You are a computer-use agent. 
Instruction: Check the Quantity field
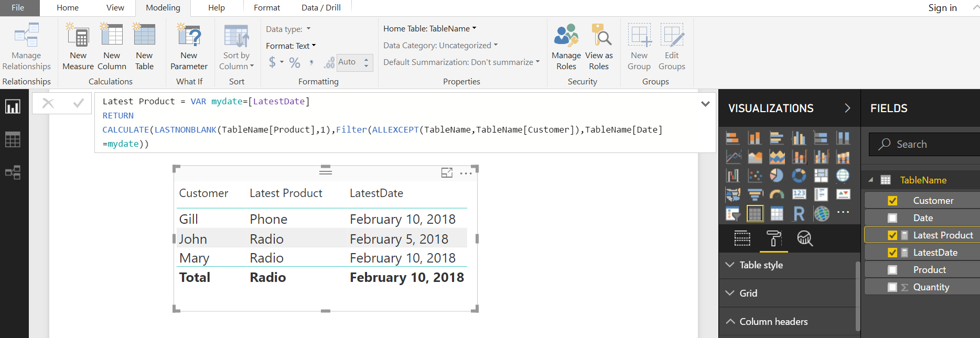[892, 287]
